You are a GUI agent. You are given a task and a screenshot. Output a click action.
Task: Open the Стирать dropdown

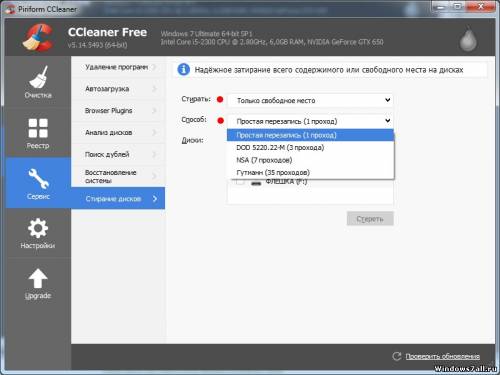(310, 100)
